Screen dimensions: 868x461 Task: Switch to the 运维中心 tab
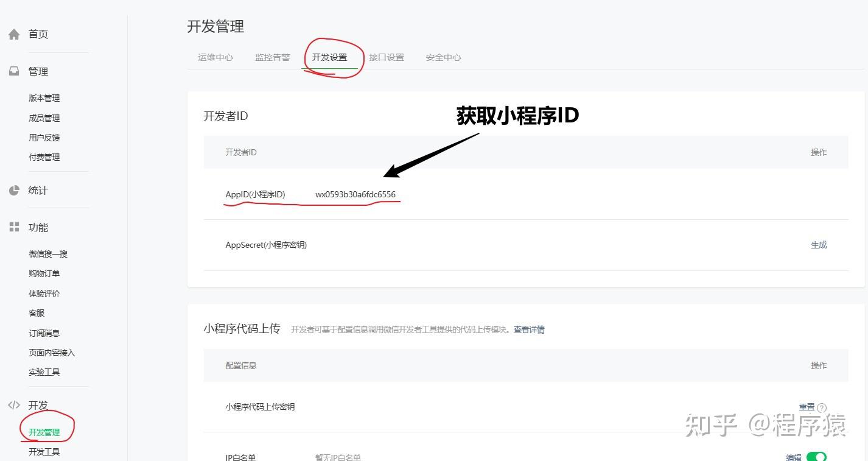215,57
